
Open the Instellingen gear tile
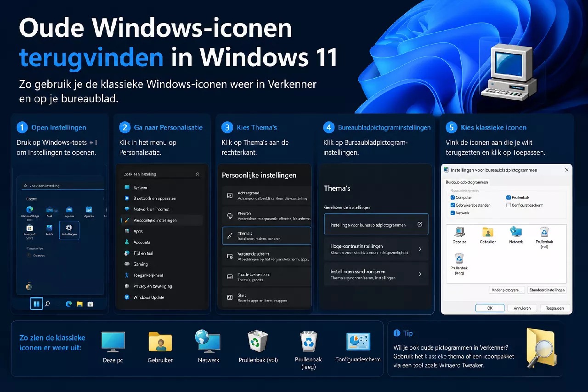pos(69,230)
